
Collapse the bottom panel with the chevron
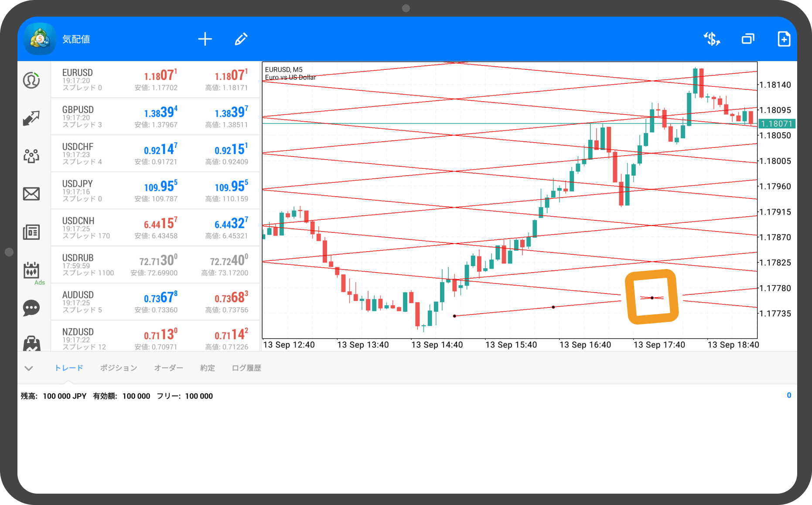pos(29,368)
